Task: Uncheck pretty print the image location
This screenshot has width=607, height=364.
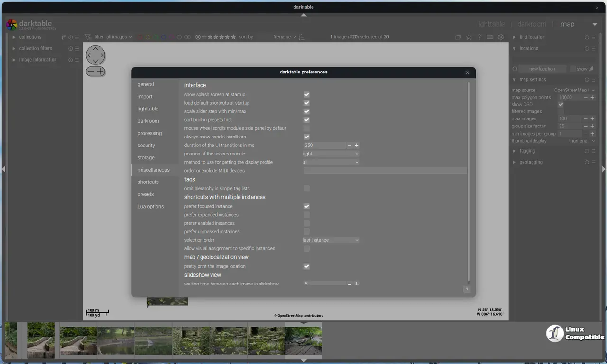Action: (x=306, y=266)
